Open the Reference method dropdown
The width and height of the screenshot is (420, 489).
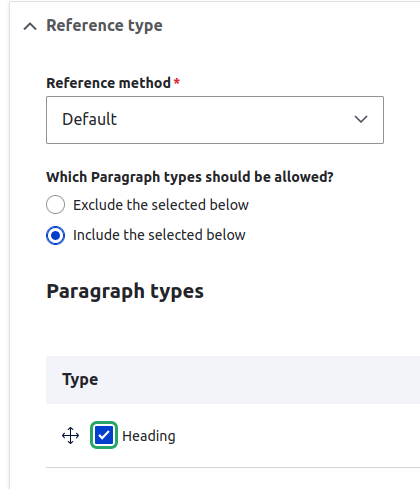tap(215, 120)
